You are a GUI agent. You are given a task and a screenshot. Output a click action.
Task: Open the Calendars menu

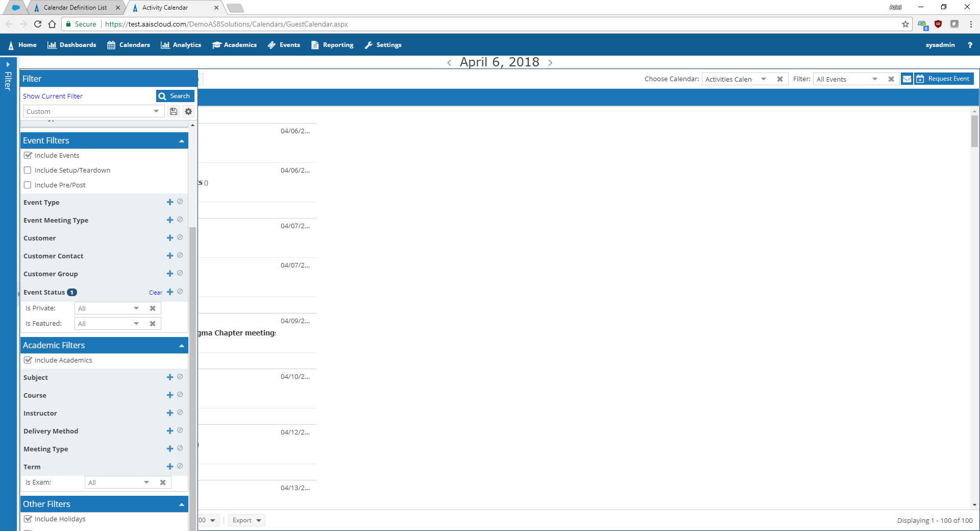pyautogui.click(x=129, y=45)
